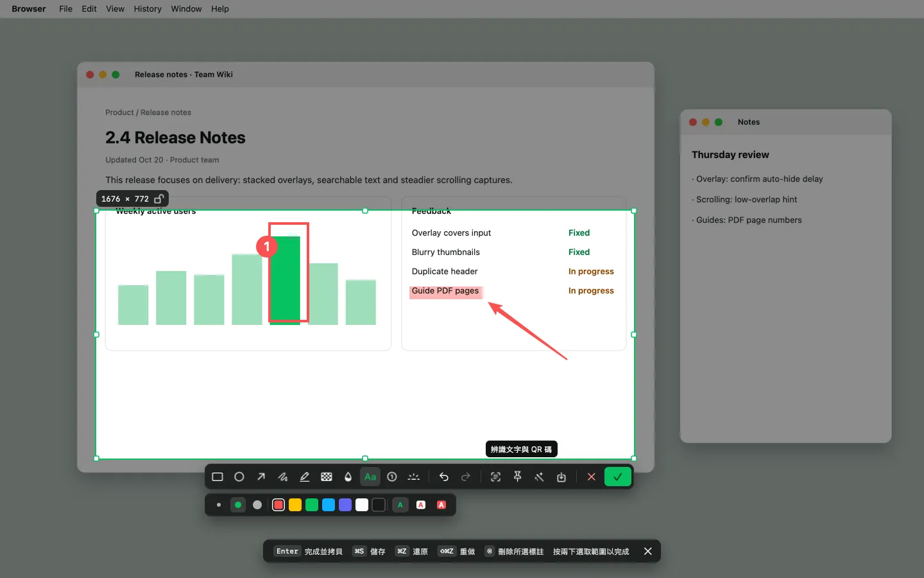Viewport: 924px width, 578px height.
Task: Choose the mosaic pixelate tool
Action: point(327,477)
